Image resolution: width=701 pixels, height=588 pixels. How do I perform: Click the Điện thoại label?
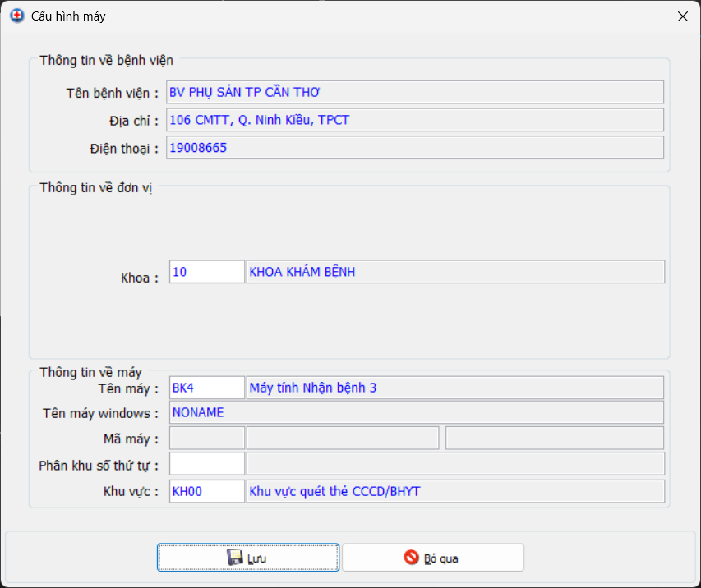point(124,149)
